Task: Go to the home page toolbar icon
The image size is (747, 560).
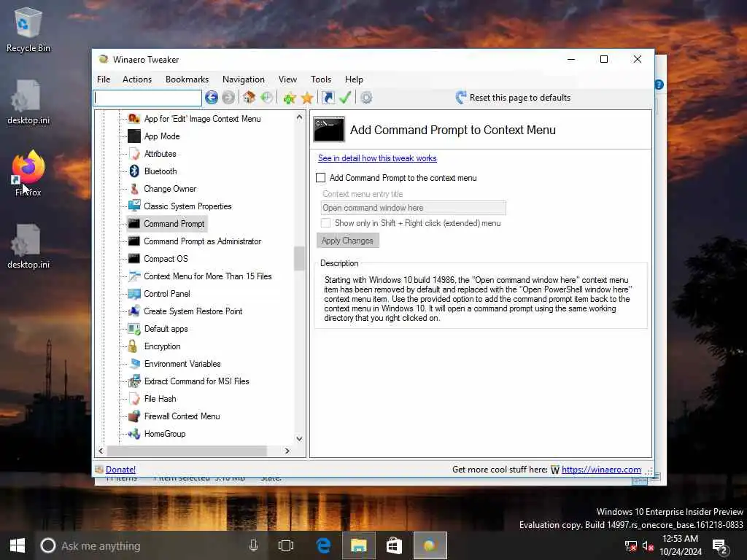Action: tap(249, 98)
